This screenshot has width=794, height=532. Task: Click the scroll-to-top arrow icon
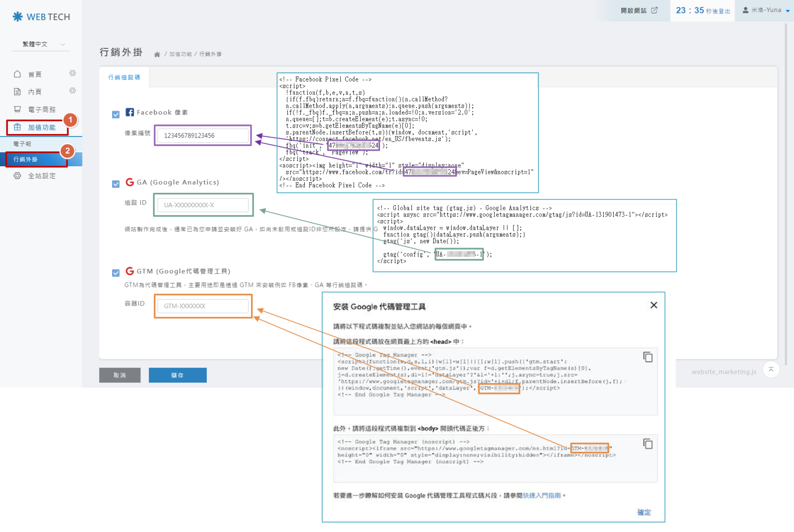click(x=771, y=369)
